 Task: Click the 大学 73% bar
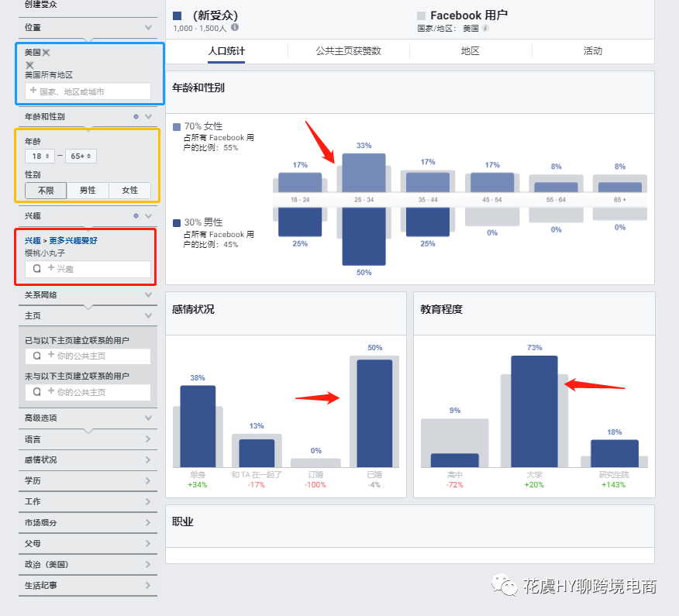point(534,411)
